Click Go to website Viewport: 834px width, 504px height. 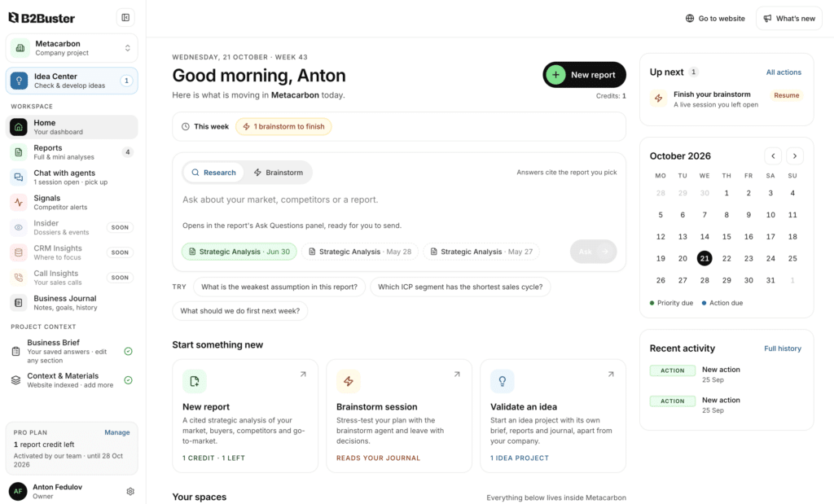point(715,18)
